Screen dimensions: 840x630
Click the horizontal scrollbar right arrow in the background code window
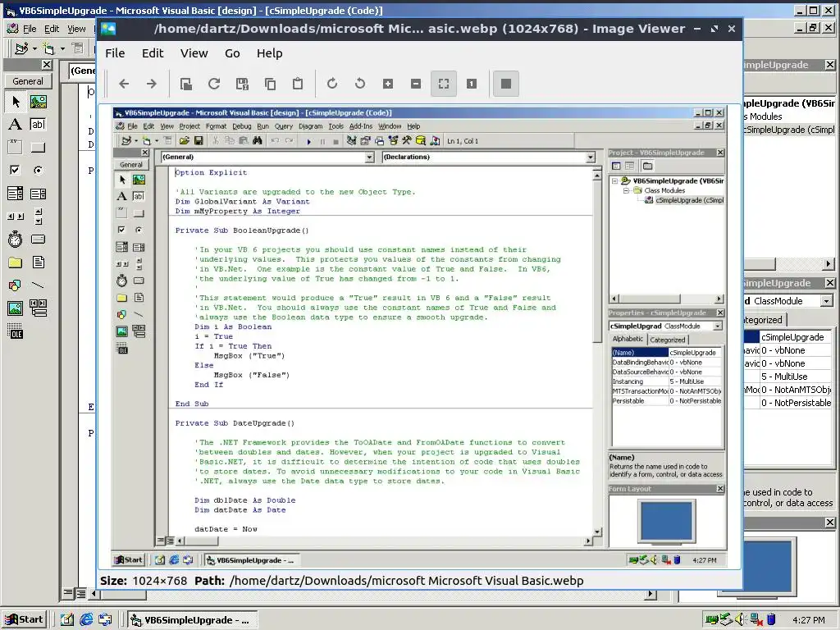coord(651,594)
